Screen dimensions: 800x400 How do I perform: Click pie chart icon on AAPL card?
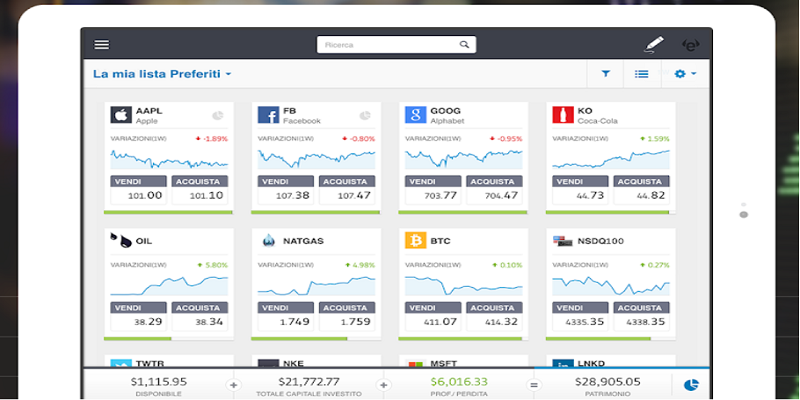[x=218, y=116]
